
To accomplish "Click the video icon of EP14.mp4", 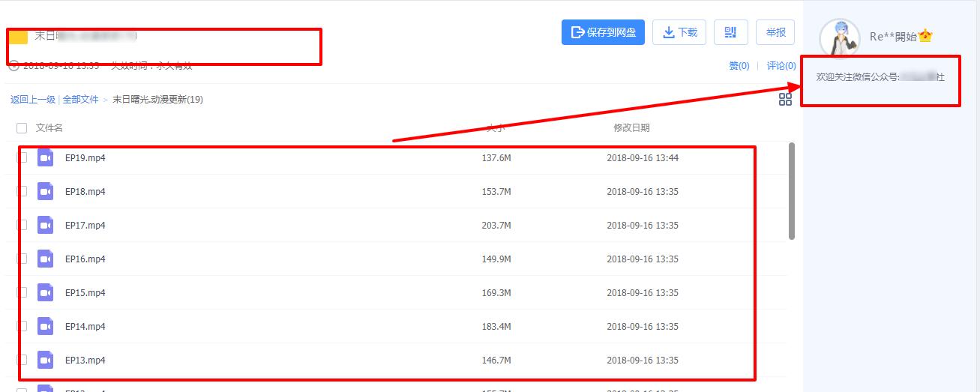I will coord(46,326).
